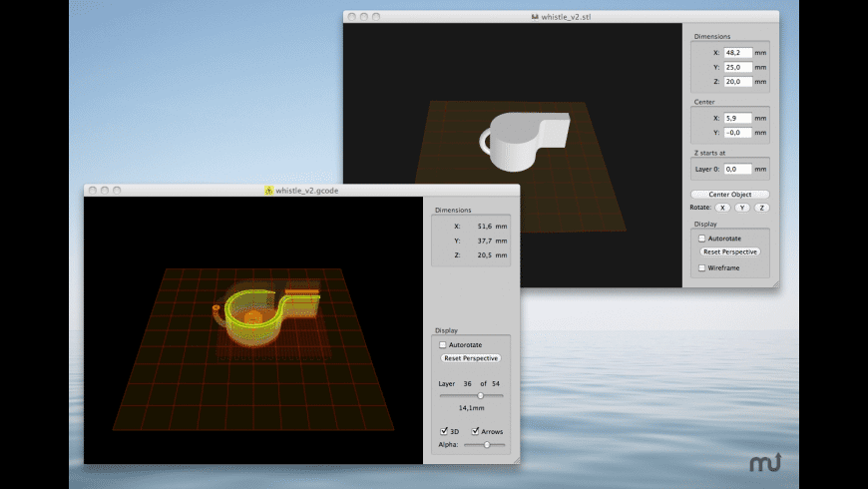This screenshot has height=489, width=868.
Task: Minimize the whistle_v2.gcode window
Action: click(x=105, y=190)
